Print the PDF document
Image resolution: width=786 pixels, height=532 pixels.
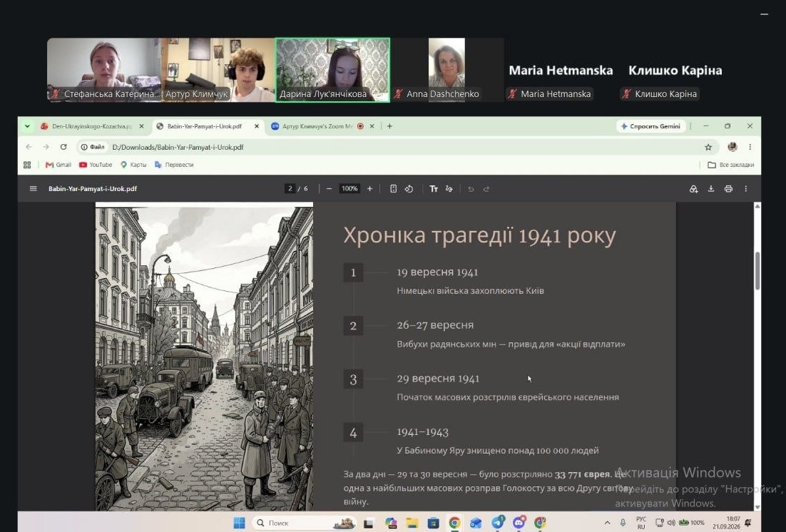tap(728, 188)
